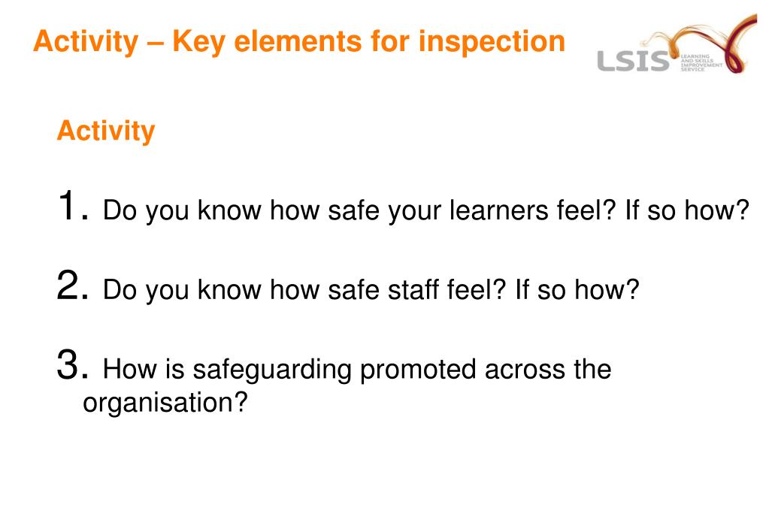The height and width of the screenshot is (532, 769).
Task: Click the large number 3 bullet
Action: pos(73,364)
